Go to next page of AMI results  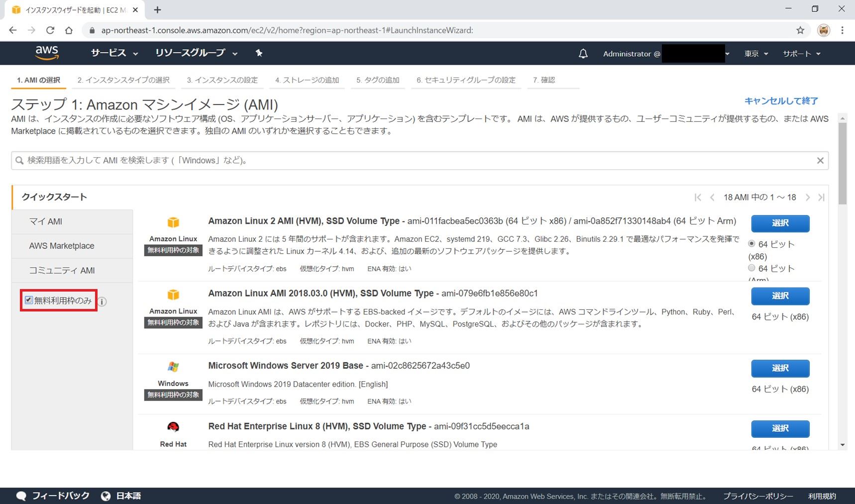pos(807,198)
